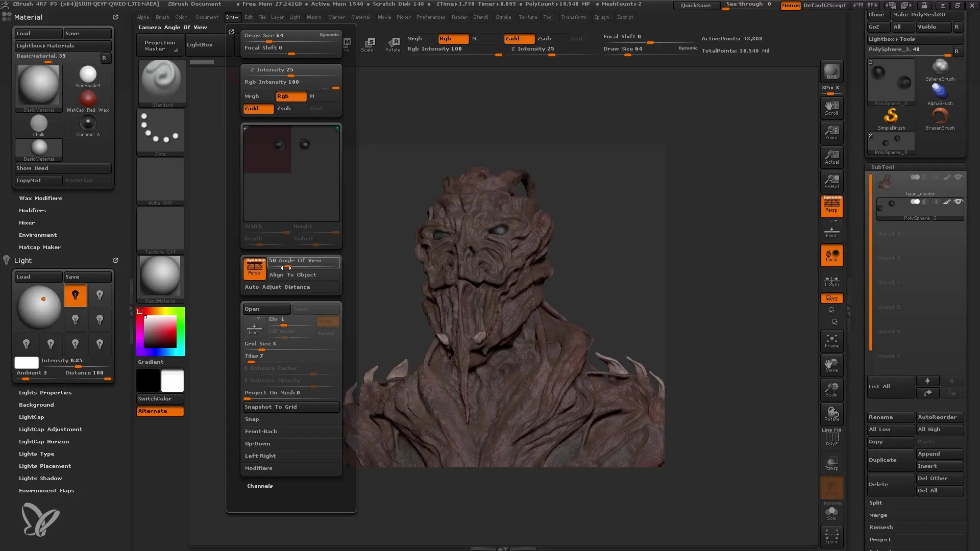Open the Brush menu
The width and height of the screenshot is (980, 551).
pos(162,17)
